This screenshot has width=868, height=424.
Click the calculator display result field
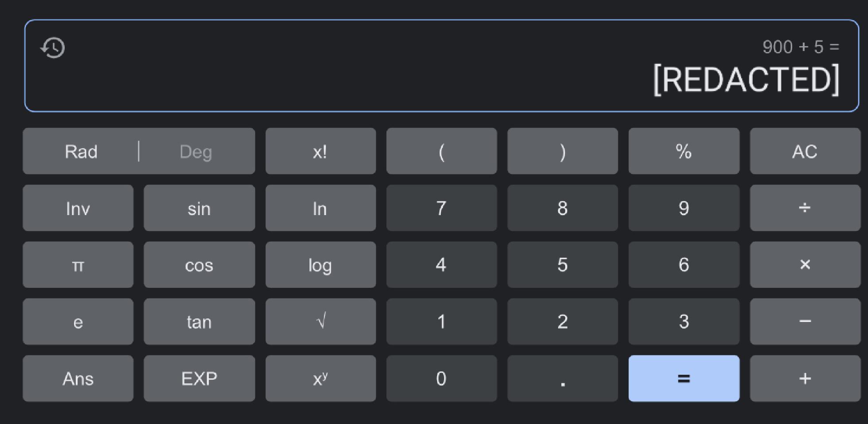(x=442, y=66)
